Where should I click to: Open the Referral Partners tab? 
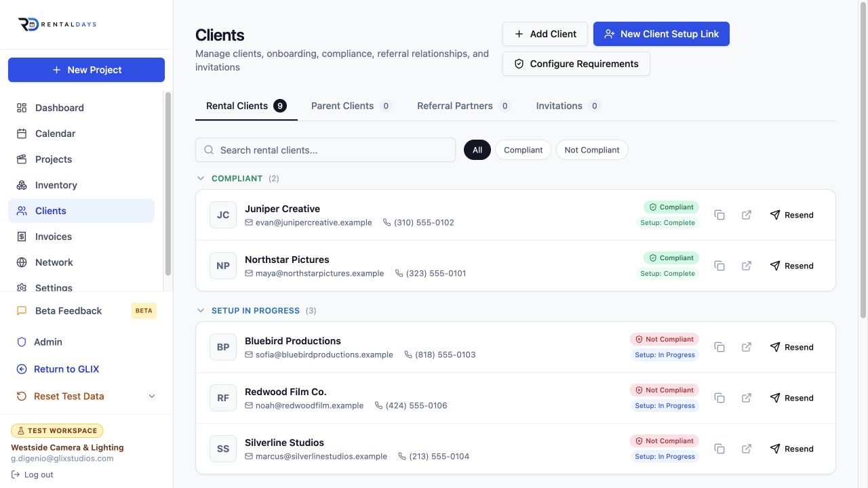coord(464,106)
